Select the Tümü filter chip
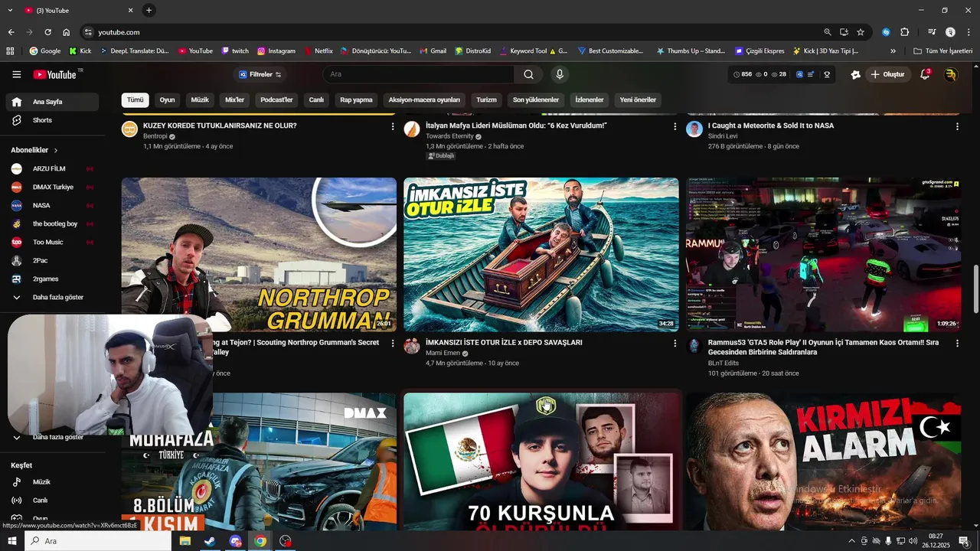Viewport: 980px width, 551px height. tap(136, 100)
